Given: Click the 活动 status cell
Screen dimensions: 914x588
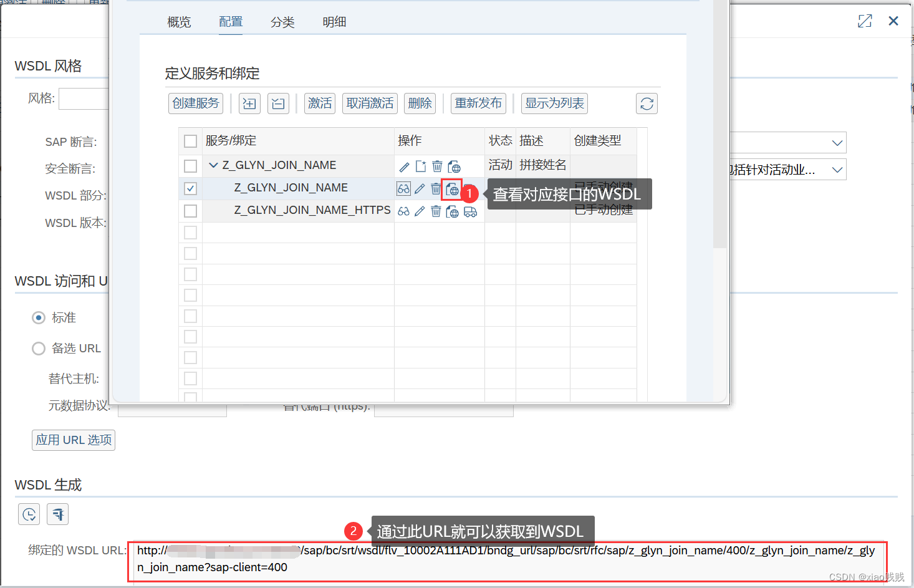Looking at the screenshot, I should [x=501, y=165].
